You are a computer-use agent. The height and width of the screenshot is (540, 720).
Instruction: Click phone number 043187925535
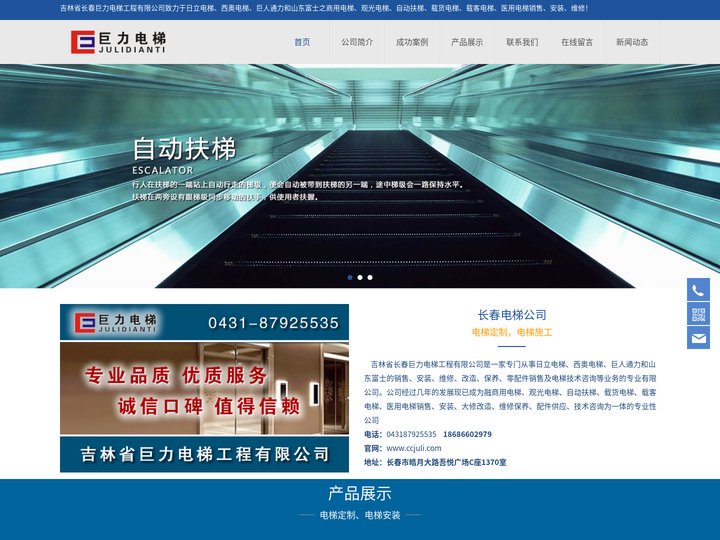coord(411,434)
